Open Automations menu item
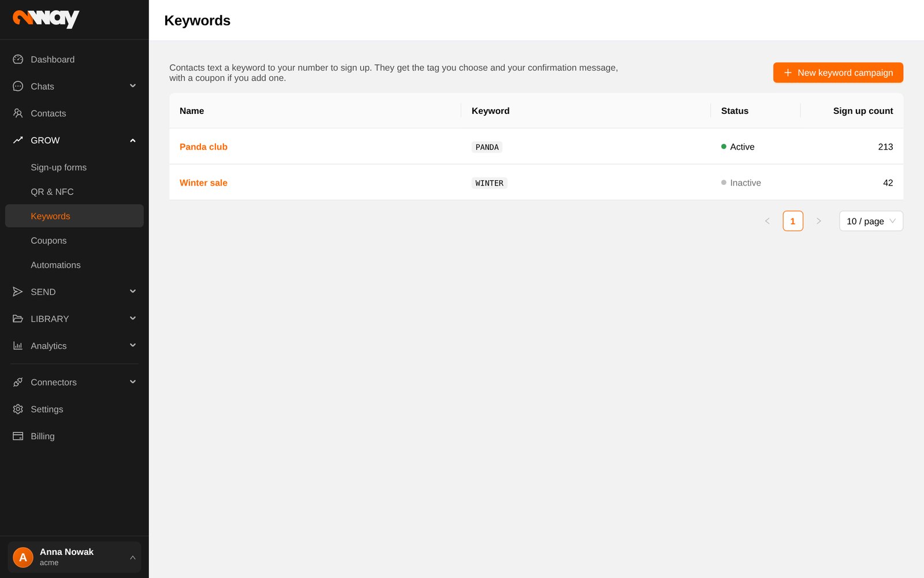 tap(74, 265)
